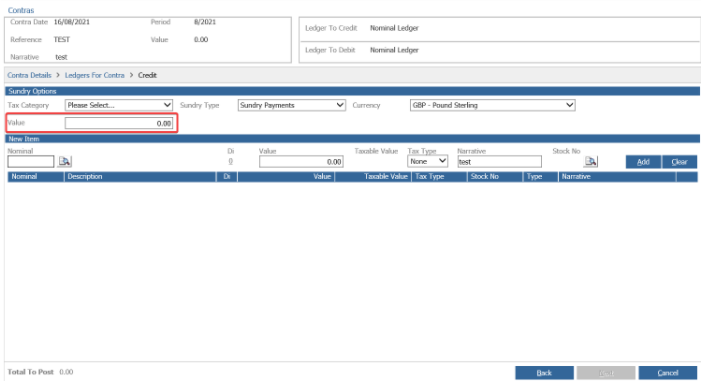The width and height of the screenshot is (703, 384).
Task: Click the Cancel button
Action: 668,373
